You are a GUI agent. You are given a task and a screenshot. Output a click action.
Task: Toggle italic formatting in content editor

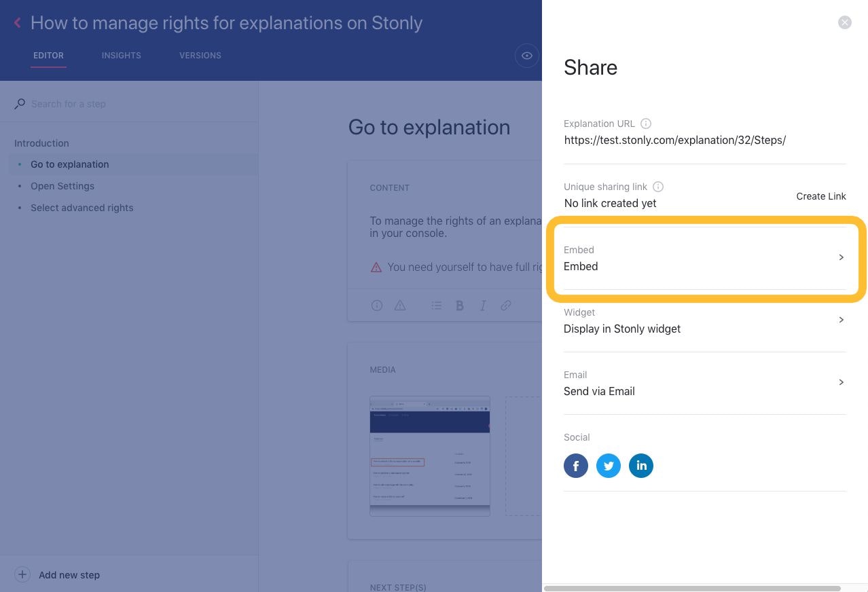(x=483, y=306)
